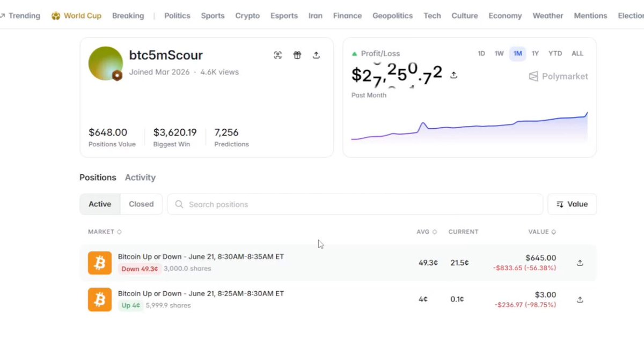644x362 pixels.
Task: Open the Value sort dropdown
Action: coord(572,204)
